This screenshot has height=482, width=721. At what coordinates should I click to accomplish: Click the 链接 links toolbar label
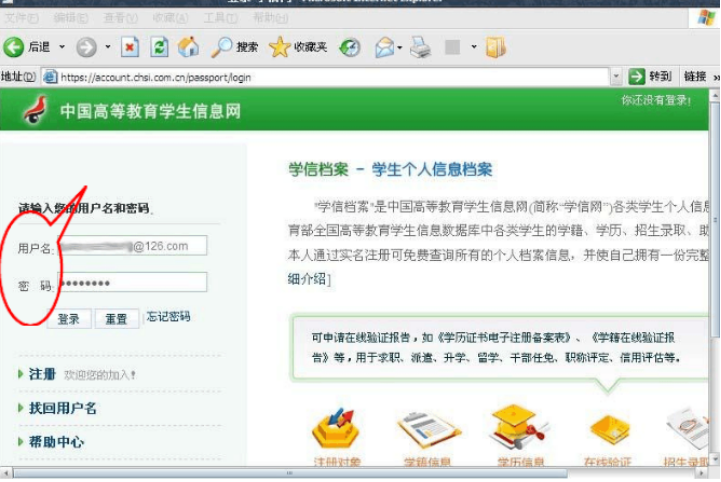(695, 76)
